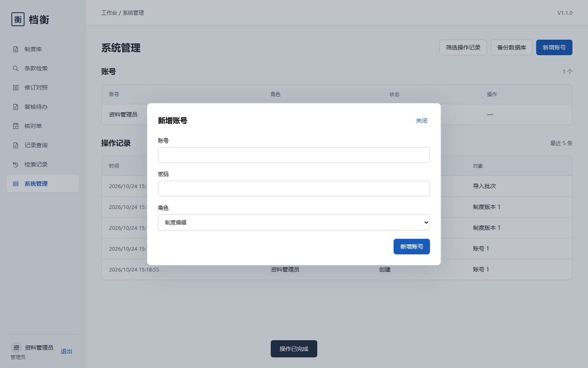The image size is (588, 368).
Task: Click the 档衡 logo icon
Action: 18,19
